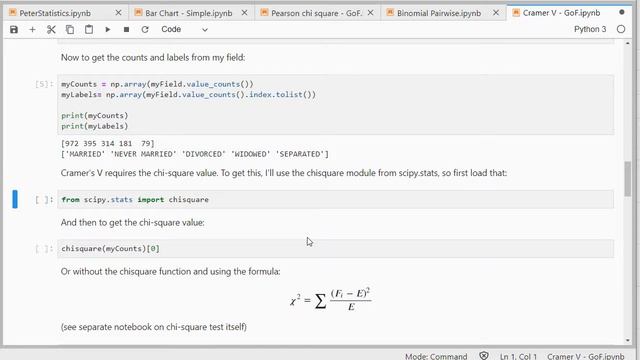This screenshot has width=640, height=360.
Task: Click the notebook icon on Cramer V tab
Action: click(x=516, y=13)
